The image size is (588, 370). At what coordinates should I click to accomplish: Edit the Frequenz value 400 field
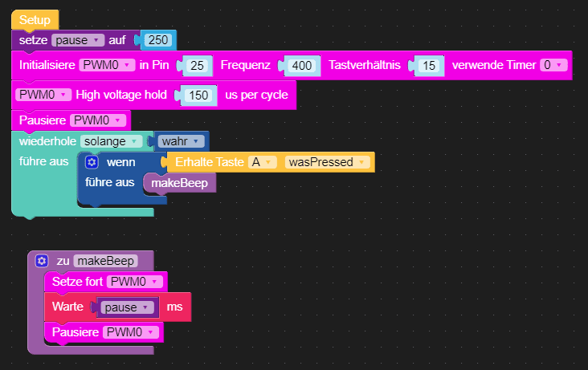(x=303, y=66)
